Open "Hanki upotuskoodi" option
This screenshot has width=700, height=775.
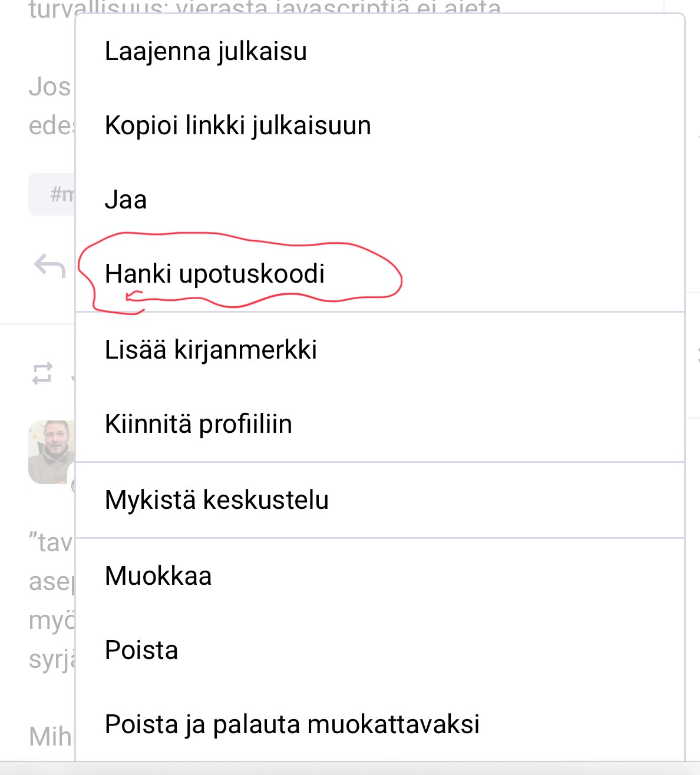pyautogui.click(x=214, y=274)
